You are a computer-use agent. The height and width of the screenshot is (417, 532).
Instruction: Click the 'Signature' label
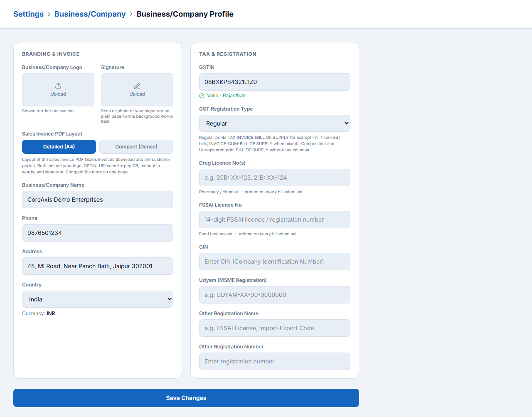(x=113, y=67)
